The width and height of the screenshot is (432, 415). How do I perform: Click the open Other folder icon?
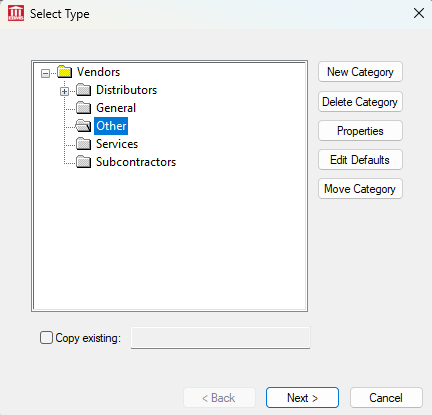click(x=83, y=126)
